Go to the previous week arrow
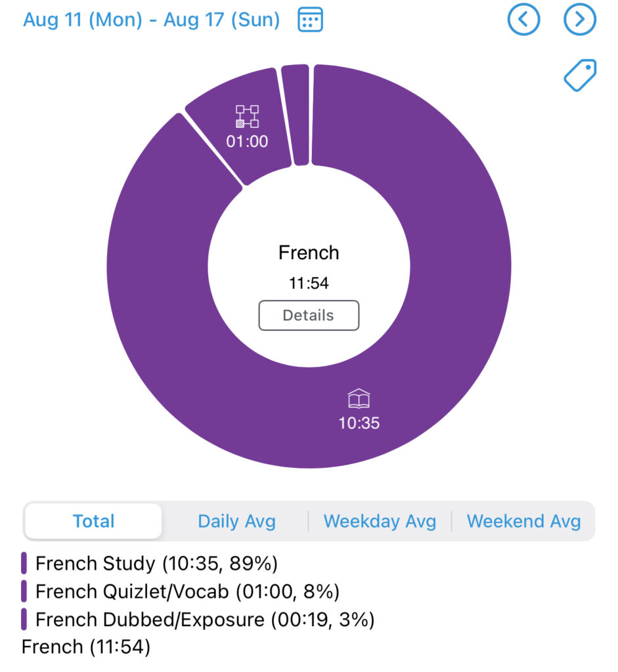Image resolution: width=618 pixels, height=672 pixels. pos(523,20)
